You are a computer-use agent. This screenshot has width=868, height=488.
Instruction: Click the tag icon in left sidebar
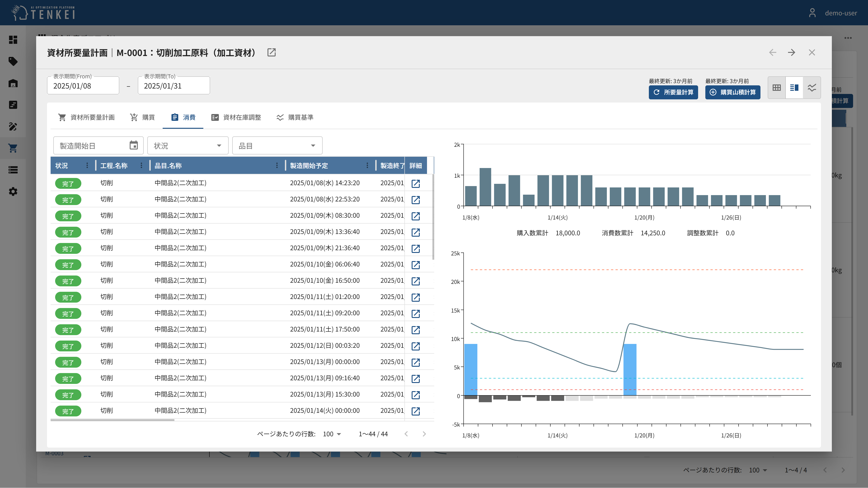[x=13, y=61]
